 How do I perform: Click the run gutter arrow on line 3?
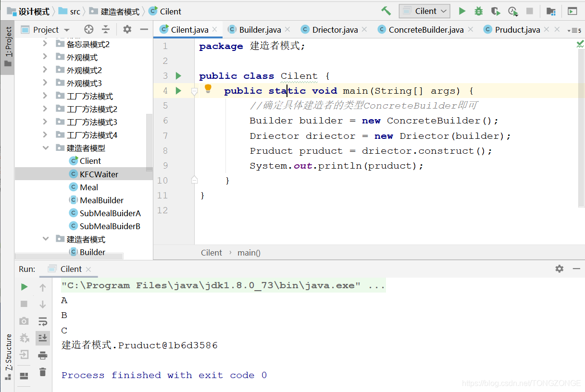[x=178, y=75]
